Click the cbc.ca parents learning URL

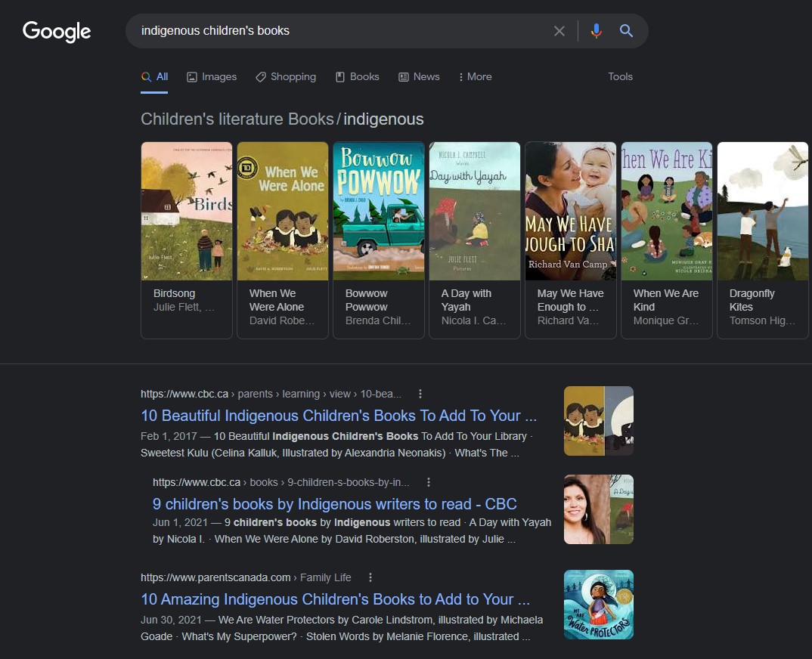(271, 394)
